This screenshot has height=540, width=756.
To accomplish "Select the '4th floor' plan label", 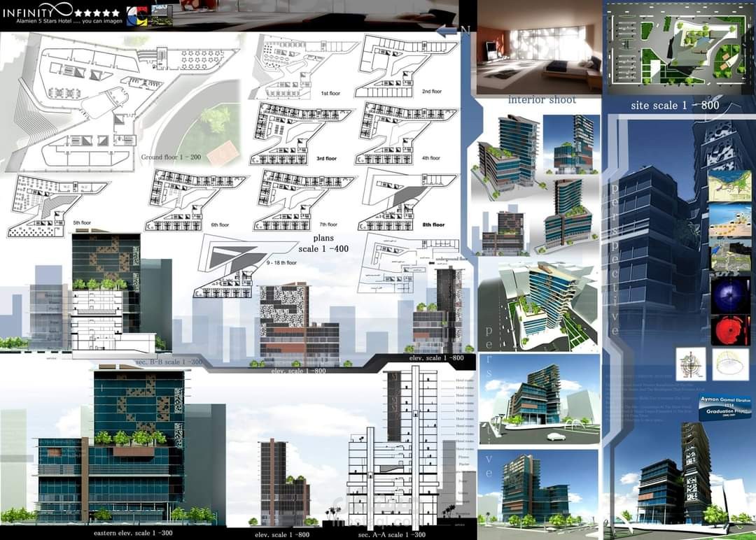I will click(431, 158).
